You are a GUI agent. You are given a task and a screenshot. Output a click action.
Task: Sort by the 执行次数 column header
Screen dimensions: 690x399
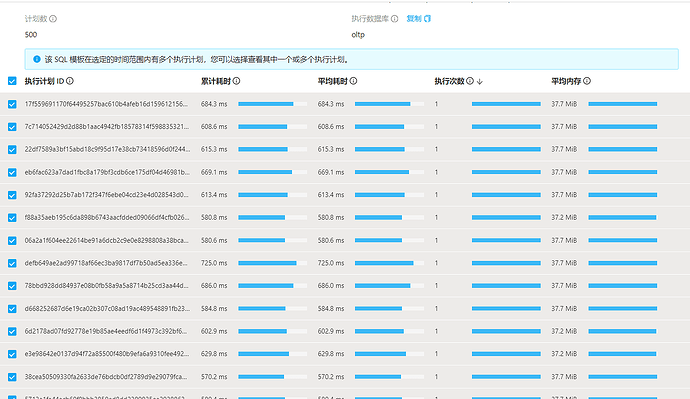coord(449,81)
